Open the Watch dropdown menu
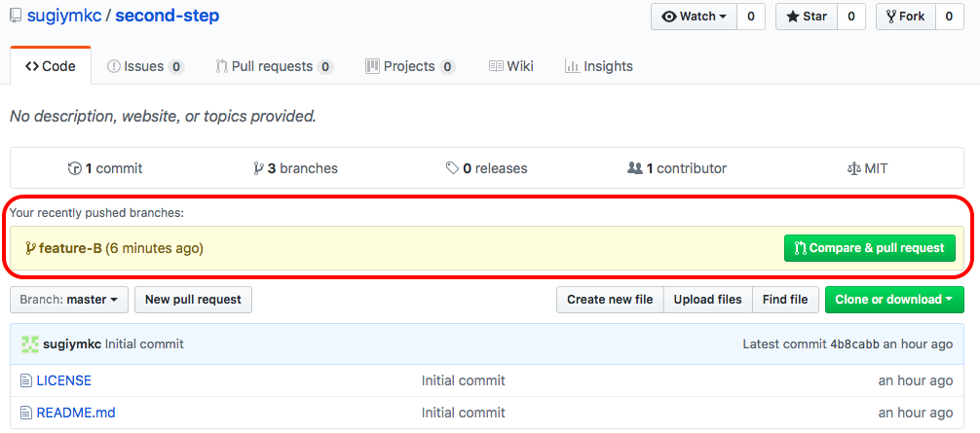The height and width of the screenshot is (433, 980). [694, 17]
